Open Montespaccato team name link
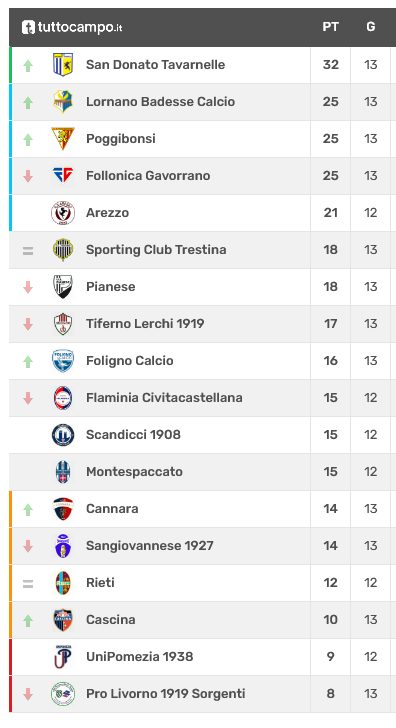396x728 pixels. click(x=134, y=472)
